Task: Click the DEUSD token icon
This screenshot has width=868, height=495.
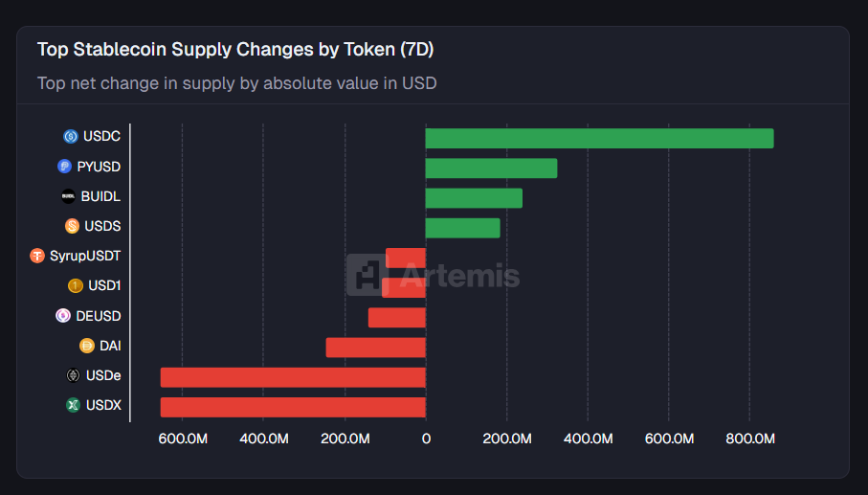Action: (63, 315)
